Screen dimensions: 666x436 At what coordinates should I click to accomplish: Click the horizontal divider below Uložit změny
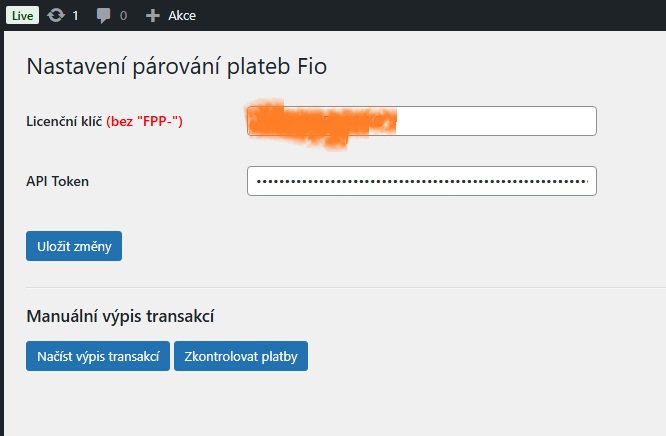tap(346, 287)
